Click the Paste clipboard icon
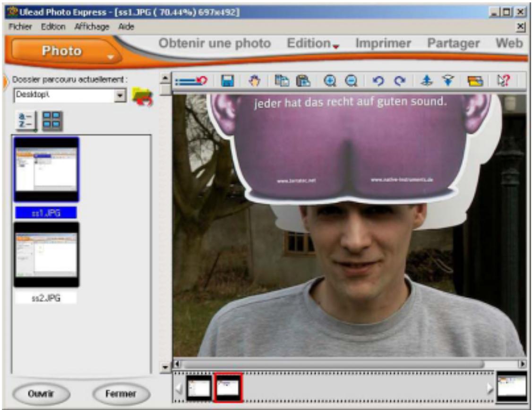This screenshot has height=410, width=532. (303, 81)
